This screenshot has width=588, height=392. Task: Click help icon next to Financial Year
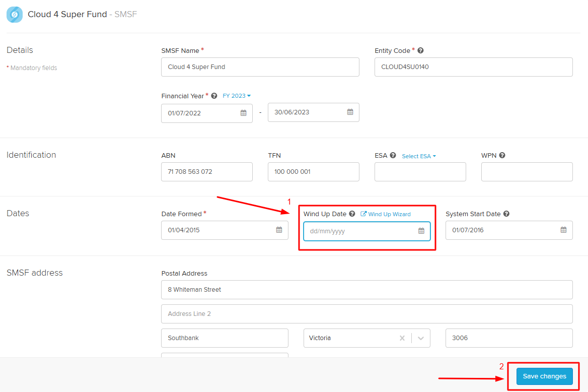tap(214, 96)
